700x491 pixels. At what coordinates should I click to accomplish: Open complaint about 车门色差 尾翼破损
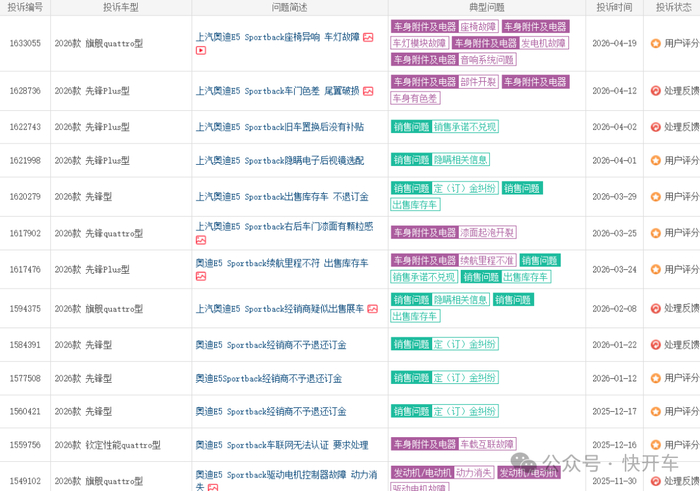[x=278, y=91]
